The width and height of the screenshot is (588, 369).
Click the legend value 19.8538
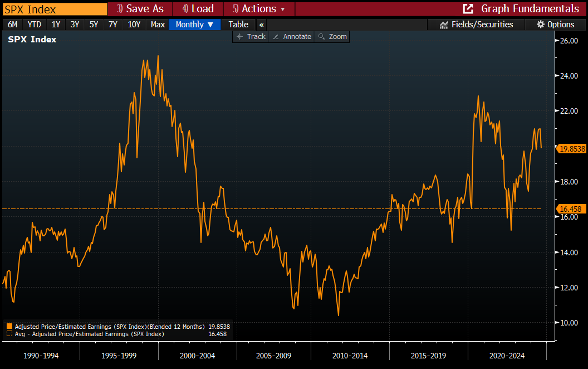pos(219,327)
